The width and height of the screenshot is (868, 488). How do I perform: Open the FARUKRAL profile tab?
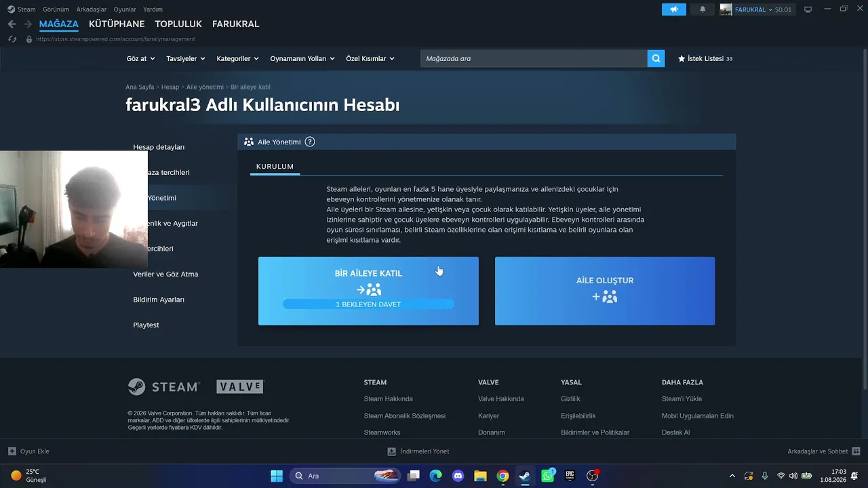pyautogui.click(x=236, y=24)
